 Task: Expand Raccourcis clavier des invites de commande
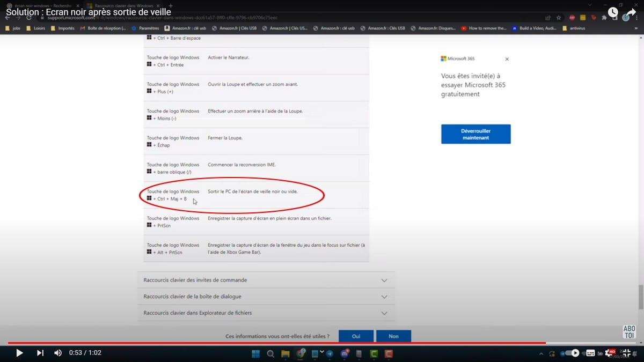click(x=266, y=280)
